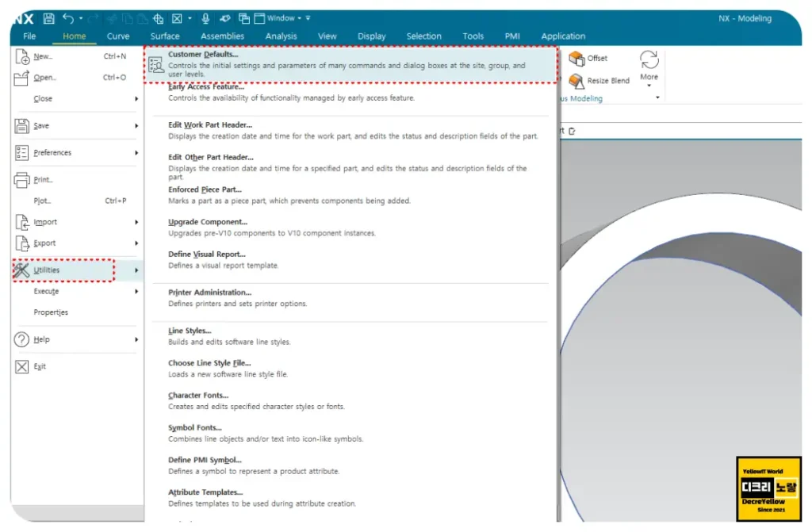Switch to the Tools tab
This screenshot has width=812, height=532.
[473, 36]
